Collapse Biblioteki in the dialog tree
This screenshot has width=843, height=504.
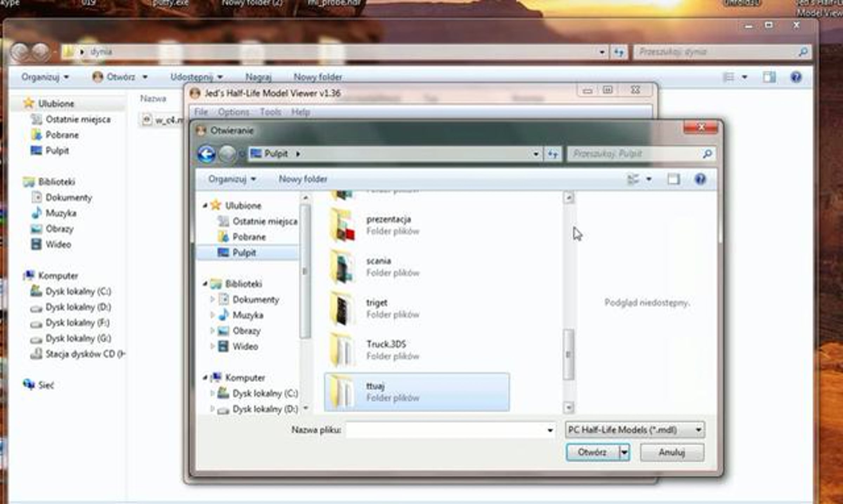tap(205, 284)
